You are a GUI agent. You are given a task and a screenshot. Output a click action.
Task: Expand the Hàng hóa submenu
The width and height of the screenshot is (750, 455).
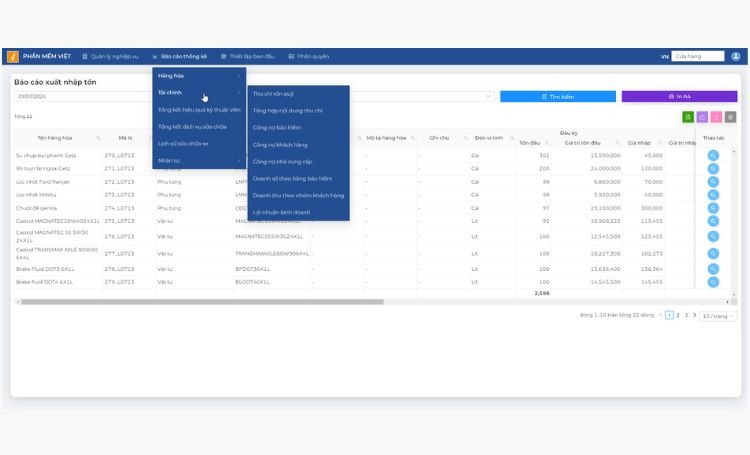pyautogui.click(x=199, y=76)
